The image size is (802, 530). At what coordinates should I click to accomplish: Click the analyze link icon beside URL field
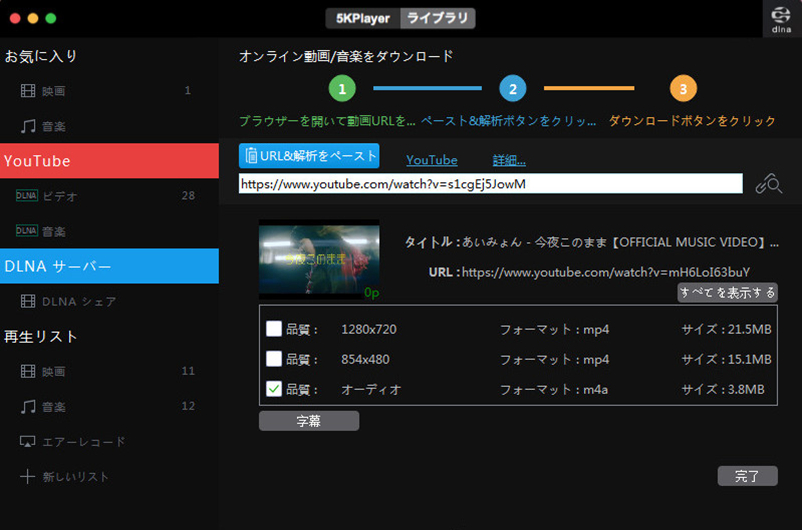[768, 184]
